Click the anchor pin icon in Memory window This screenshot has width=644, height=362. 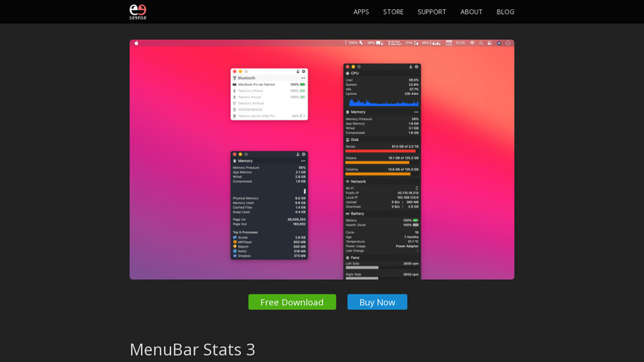tap(297, 154)
